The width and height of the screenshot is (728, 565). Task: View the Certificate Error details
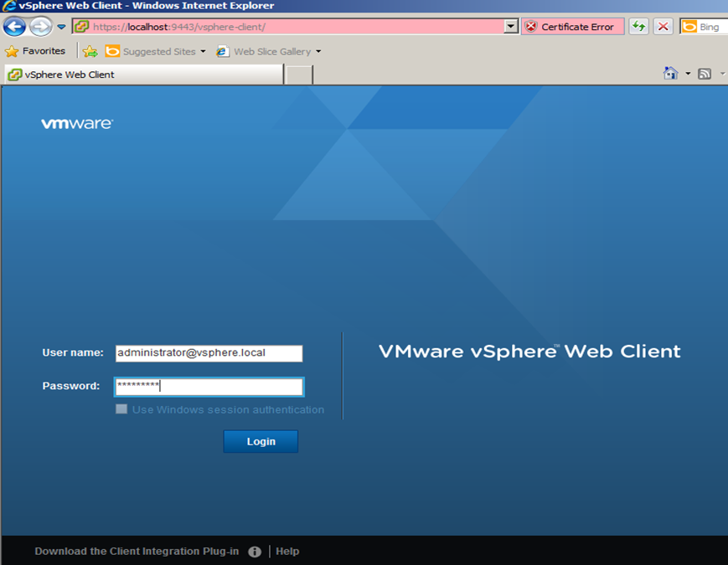[x=572, y=27]
